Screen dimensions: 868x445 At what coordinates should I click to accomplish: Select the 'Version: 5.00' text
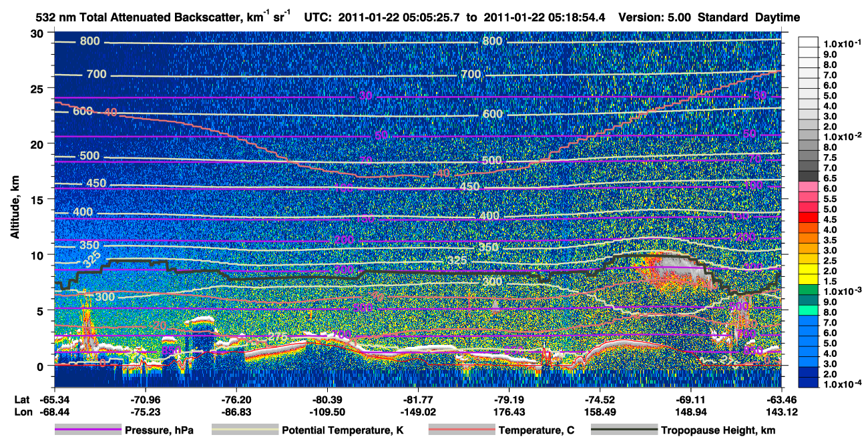coord(655,17)
